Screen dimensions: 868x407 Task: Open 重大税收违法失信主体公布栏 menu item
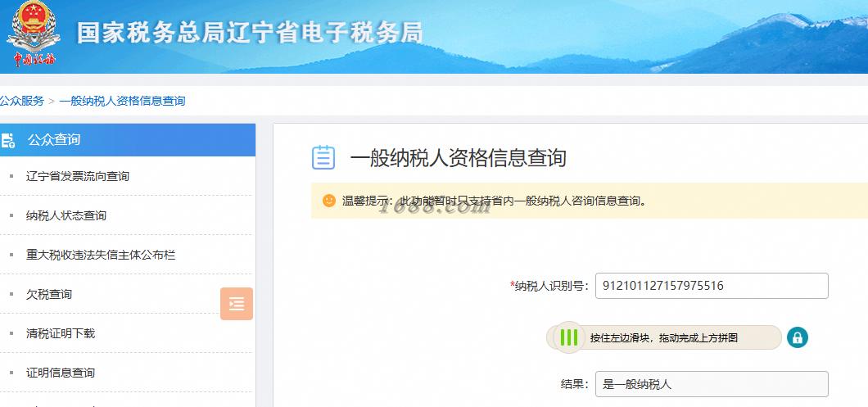coord(101,255)
